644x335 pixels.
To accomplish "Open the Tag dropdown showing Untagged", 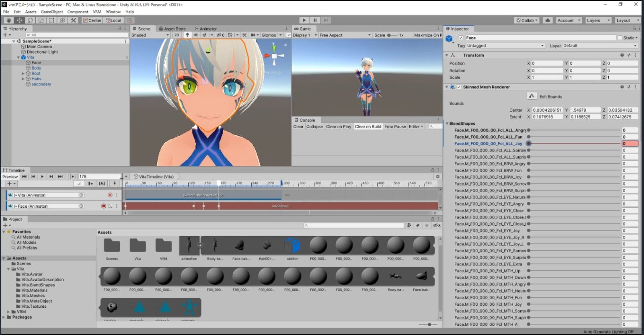I will (505, 46).
